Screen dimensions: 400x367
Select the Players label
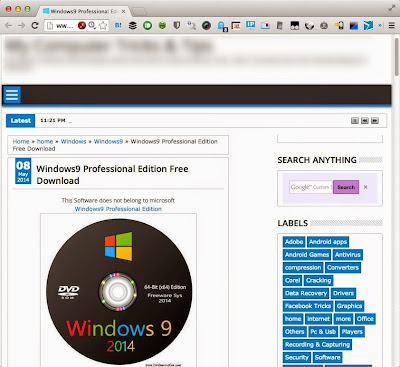352,332
